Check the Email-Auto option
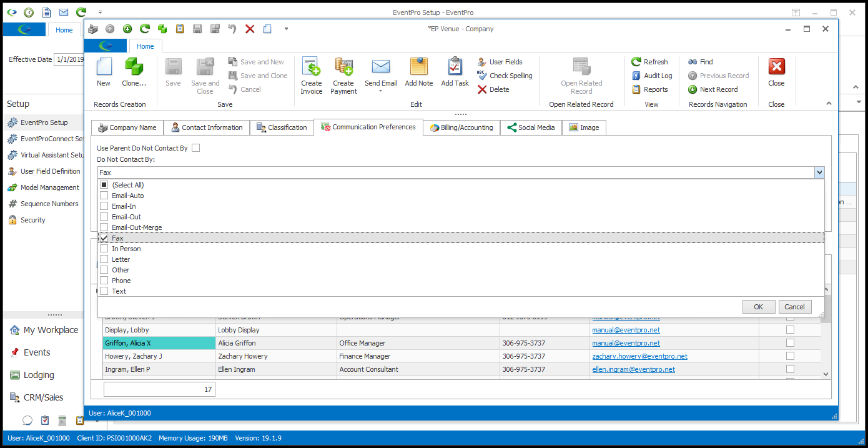 click(104, 196)
